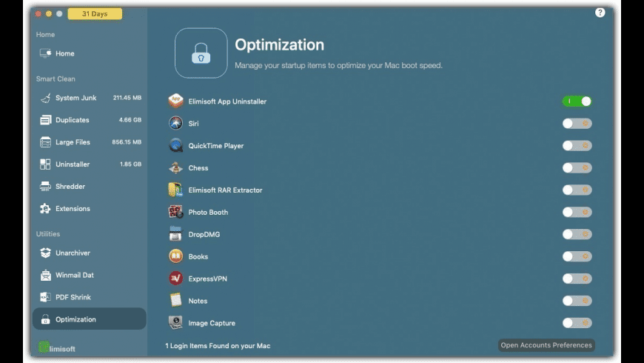Select the 1.85 GB Uninstaller size

pos(130,164)
